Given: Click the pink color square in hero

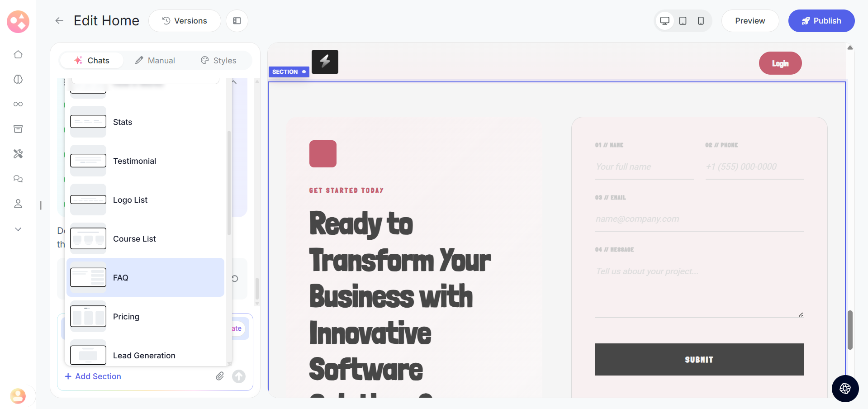Looking at the screenshot, I should tap(323, 154).
